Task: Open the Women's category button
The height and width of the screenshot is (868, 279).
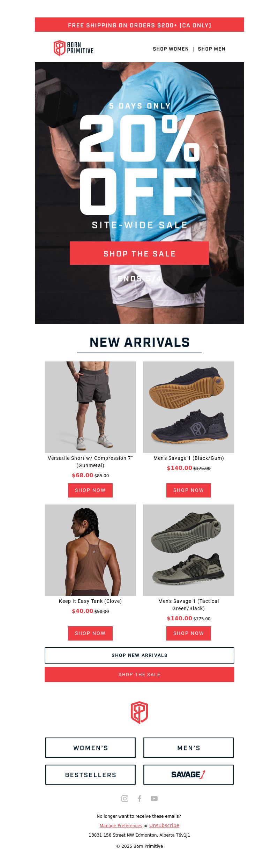Action: pos(90,748)
